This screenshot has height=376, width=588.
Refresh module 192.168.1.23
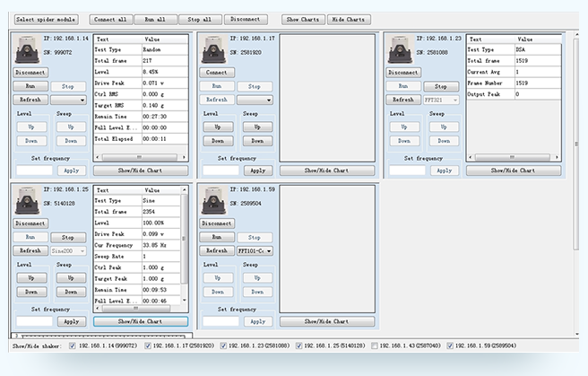403,100
